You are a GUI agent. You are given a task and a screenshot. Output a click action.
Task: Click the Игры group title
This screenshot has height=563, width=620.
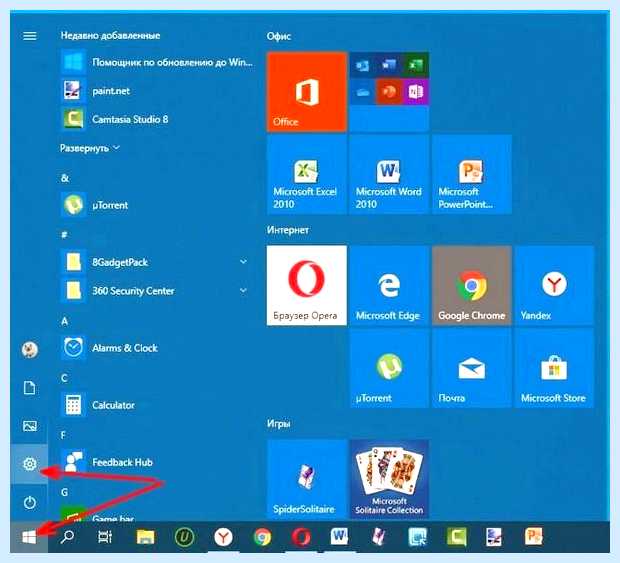tap(278, 423)
